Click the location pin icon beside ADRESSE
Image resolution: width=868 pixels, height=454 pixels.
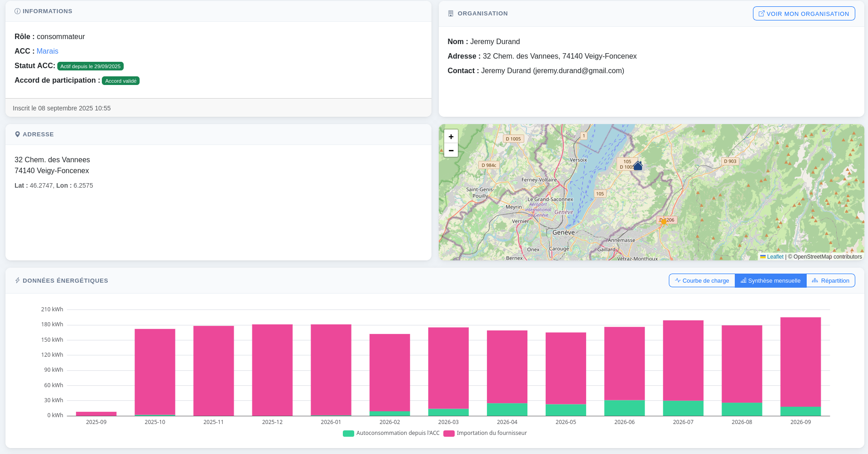tap(17, 135)
